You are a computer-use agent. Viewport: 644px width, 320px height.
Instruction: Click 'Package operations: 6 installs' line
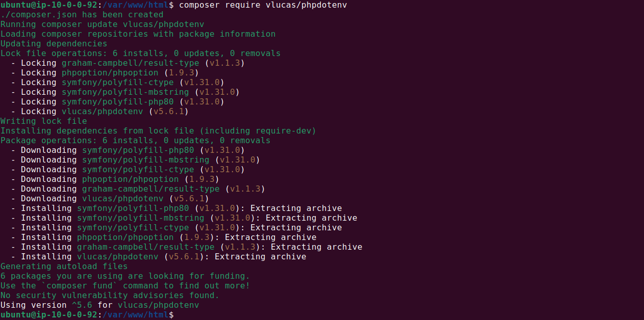136,141
